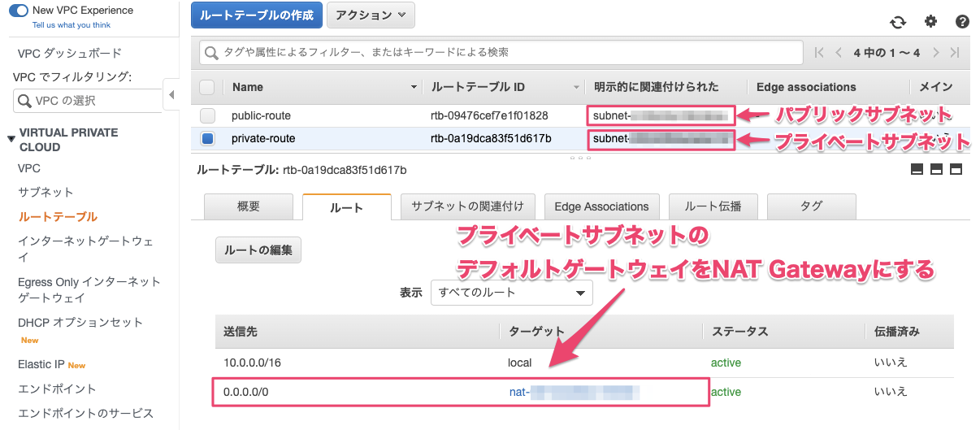Collapse the left sidebar with the arrow handle
This screenshot has height=430, width=980.
[171, 95]
